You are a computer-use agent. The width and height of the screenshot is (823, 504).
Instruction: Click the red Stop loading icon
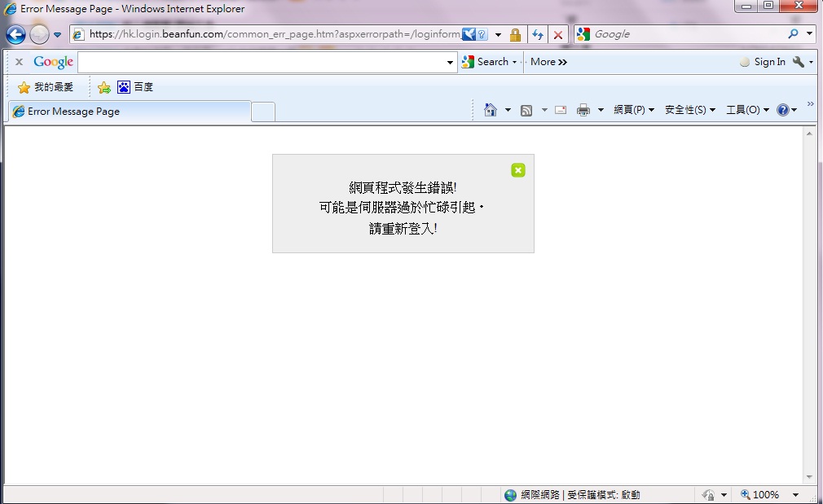pos(557,35)
